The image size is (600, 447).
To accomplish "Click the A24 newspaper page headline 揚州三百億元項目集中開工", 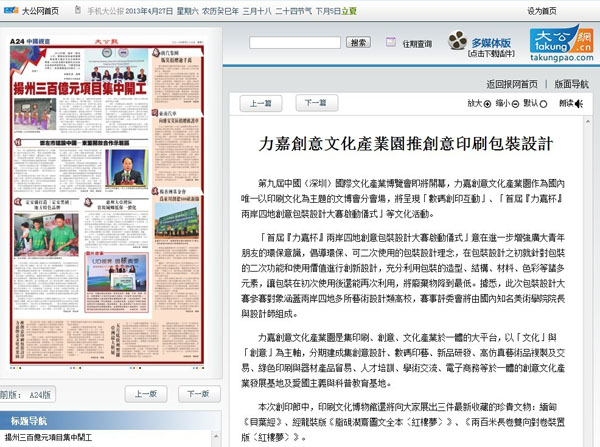I will point(80,88).
